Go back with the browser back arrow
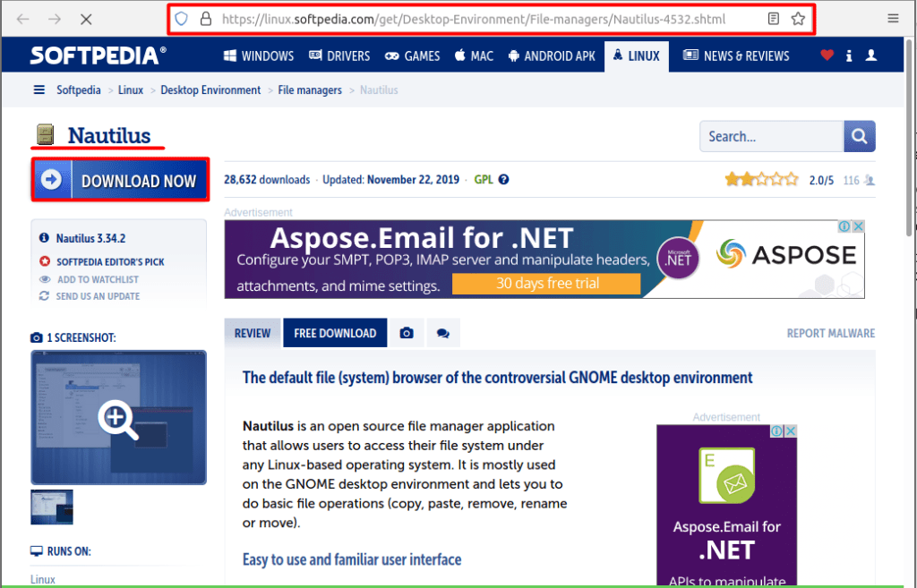 (22, 20)
